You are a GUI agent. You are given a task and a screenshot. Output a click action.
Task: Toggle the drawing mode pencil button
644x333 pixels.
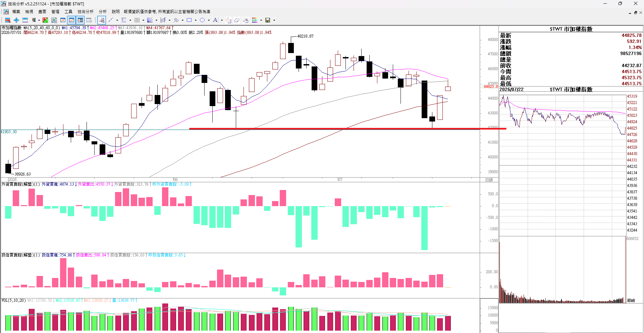(x=102, y=20)
